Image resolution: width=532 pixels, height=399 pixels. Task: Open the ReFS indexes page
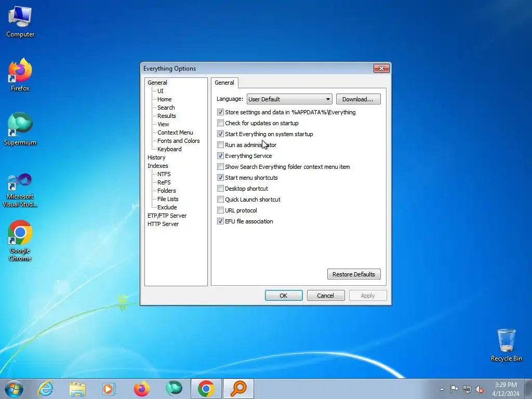pos(164,182)
